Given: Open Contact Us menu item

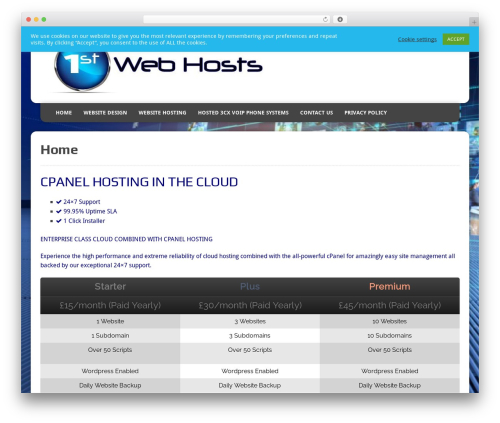Looking at the screenshot, I should coord(316,113).
